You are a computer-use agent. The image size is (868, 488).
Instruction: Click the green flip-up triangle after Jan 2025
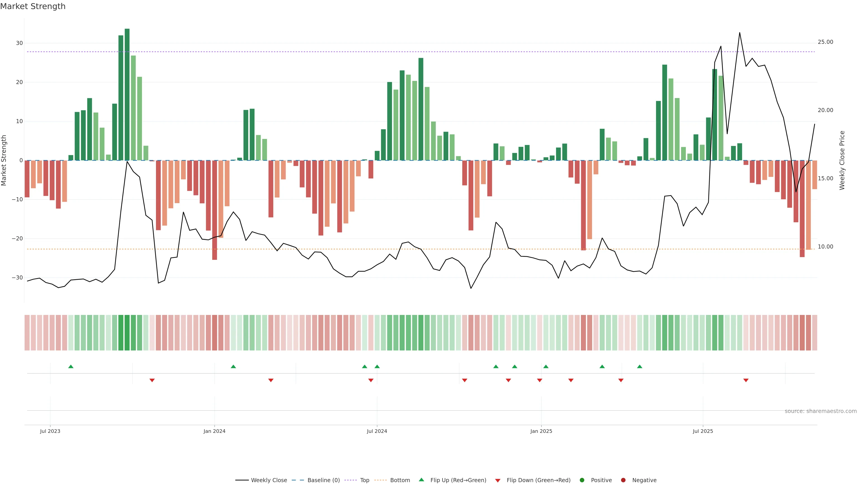pos(546,366)
